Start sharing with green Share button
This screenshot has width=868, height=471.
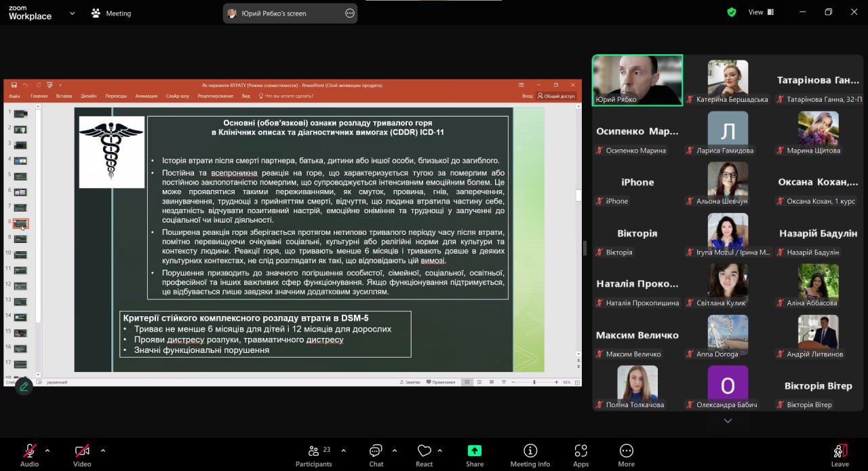coord(475,455)
